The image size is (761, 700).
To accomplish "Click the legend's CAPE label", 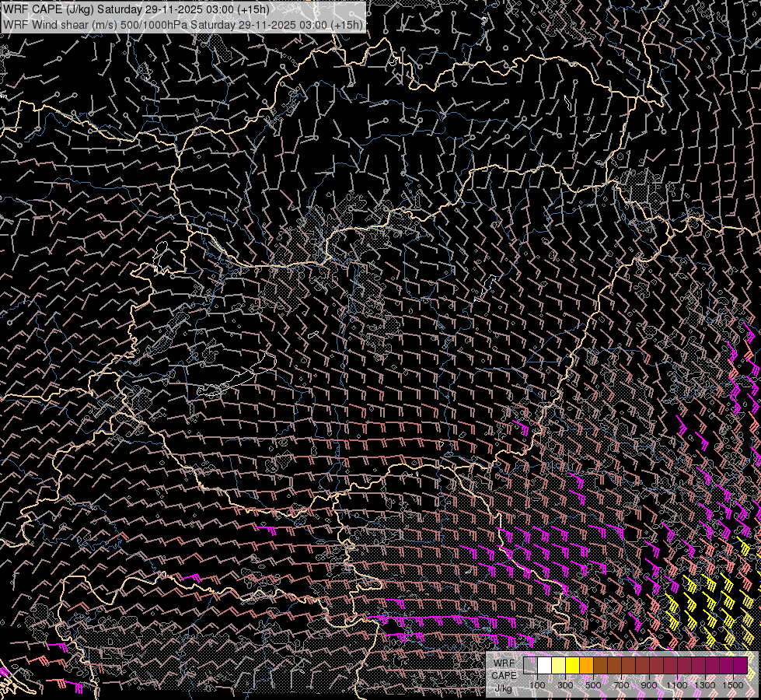I will click(504, 676).
